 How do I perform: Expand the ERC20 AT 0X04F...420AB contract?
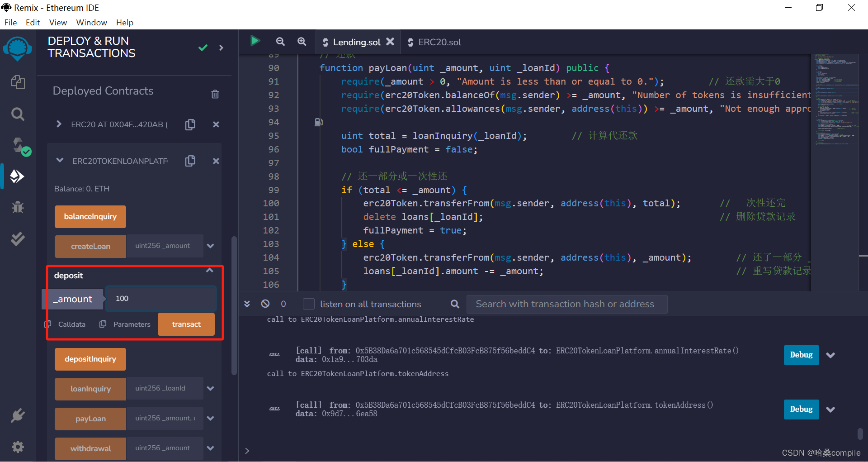59,124
